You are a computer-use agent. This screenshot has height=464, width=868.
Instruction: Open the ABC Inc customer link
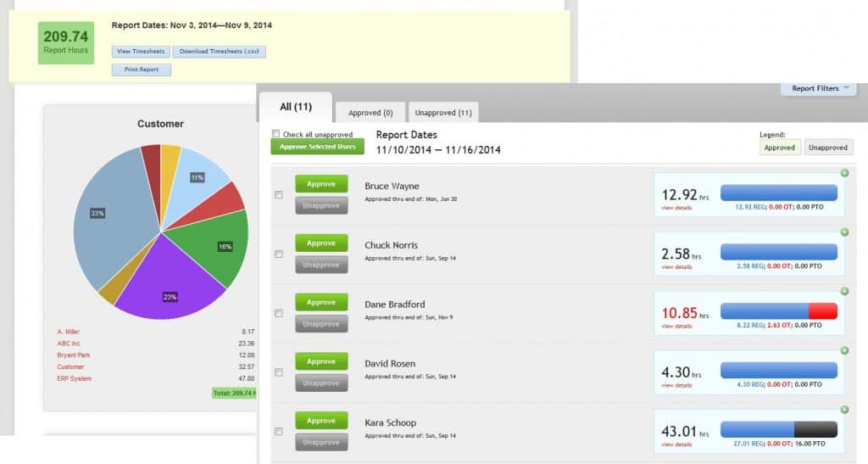pyautogui.click(x=69, y=344)
